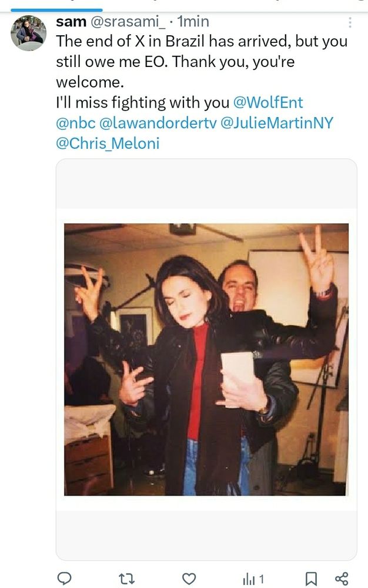This screenshot has width=368, height=588.
Task: Share the tweet via share icon
Action: 342,579
